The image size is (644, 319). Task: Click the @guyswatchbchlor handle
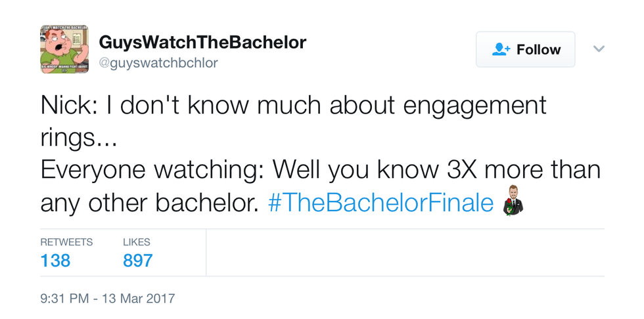tap(158, 63)
